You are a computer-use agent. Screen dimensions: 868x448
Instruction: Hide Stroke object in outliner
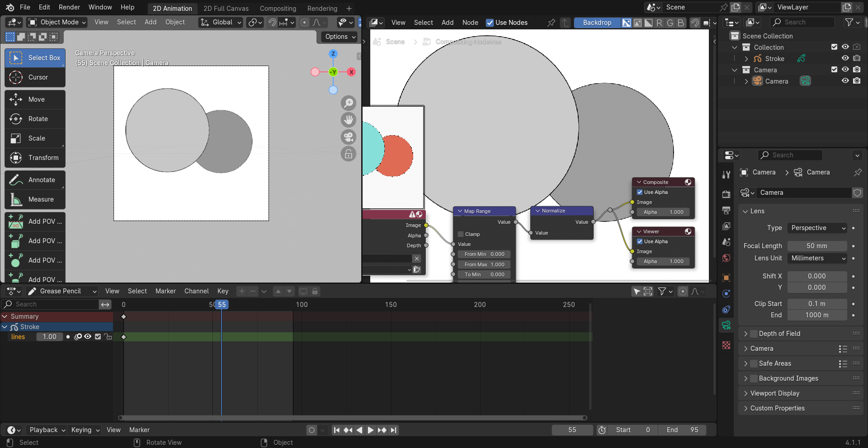845,58
